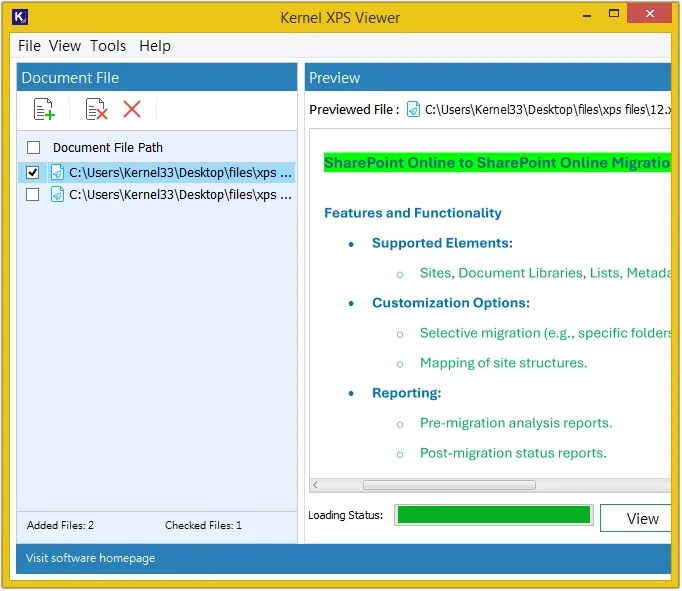
Task: Click the Customization Options bullet text
Action: pos(451,303)
